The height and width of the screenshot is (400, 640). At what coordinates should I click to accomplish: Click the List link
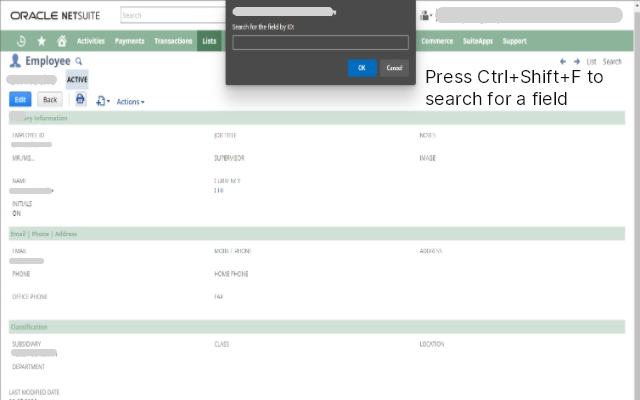tap(591, 62)
